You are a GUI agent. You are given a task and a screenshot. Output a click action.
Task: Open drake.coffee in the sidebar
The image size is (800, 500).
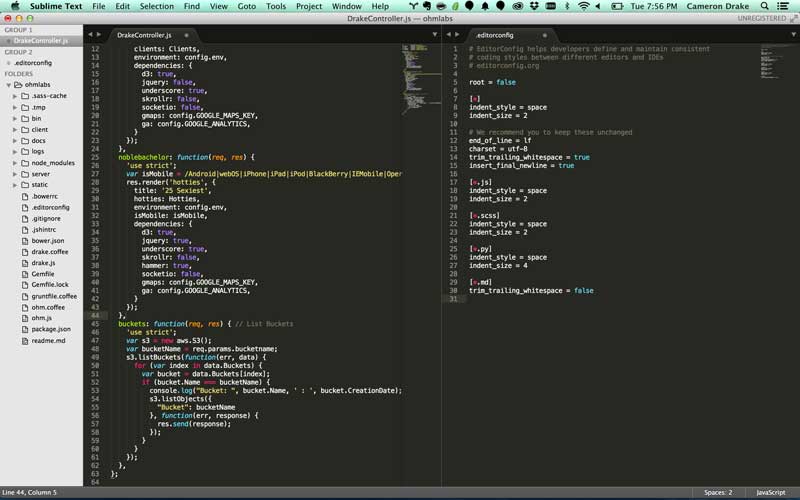[49, 252]
